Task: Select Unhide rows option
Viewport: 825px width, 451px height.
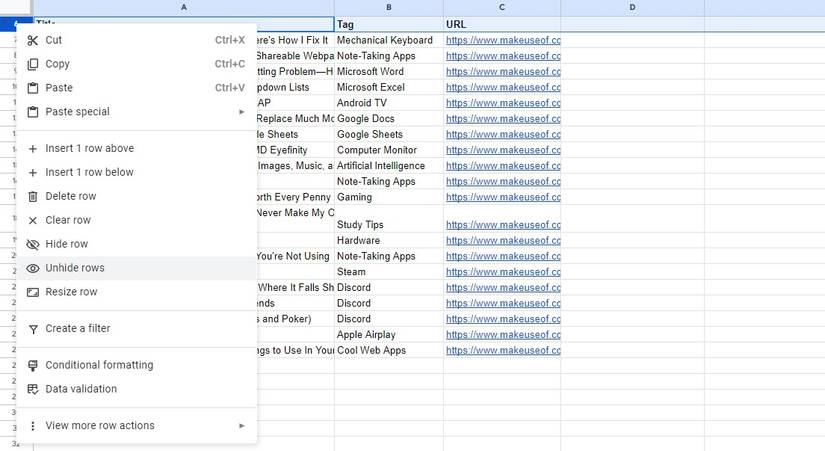Action: [137, 268]
